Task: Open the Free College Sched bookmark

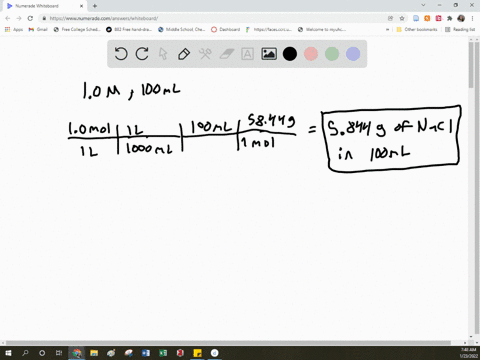Action: 77,29
